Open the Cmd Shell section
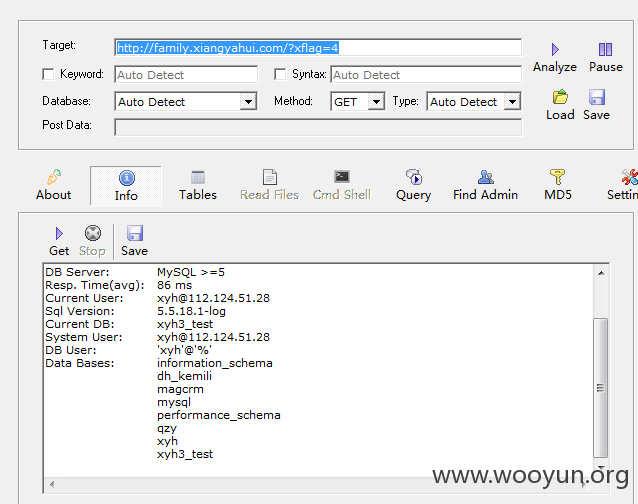 click(342, 185)
